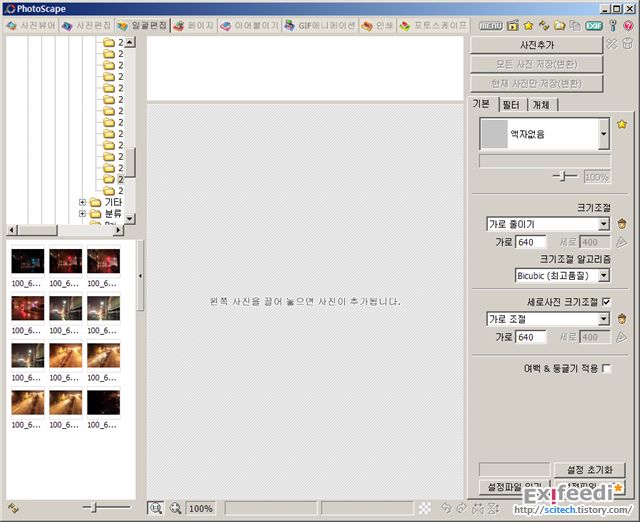Click the folder tree scroll down arrow
This screenshot has height=522, width=640.
(130, 218)
